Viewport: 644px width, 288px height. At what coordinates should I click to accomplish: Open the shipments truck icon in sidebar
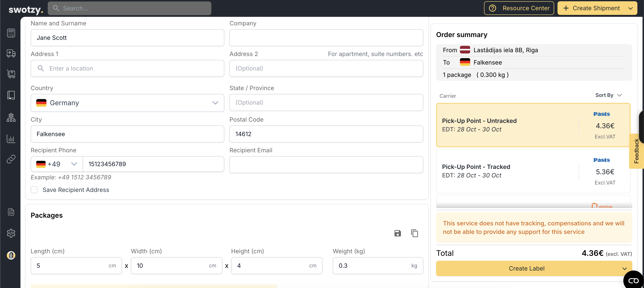click(11, 53)
